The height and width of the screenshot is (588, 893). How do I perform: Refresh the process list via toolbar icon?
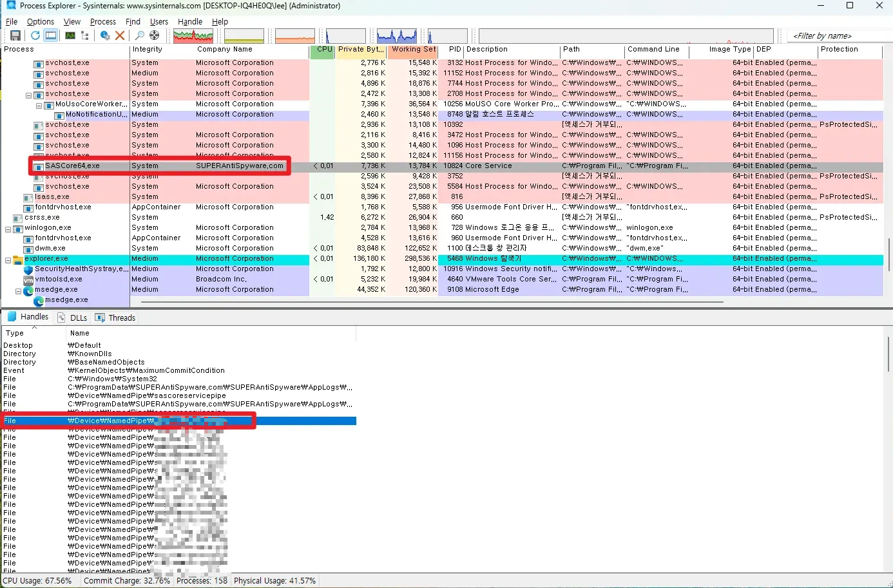click(x=35, y=35)
